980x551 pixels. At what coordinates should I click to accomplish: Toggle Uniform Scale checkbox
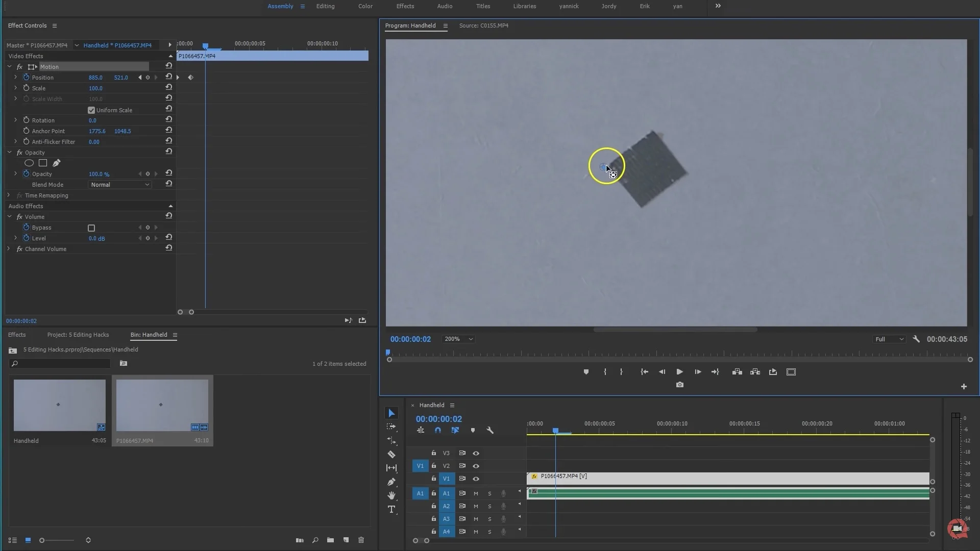click(x=91, y=110)
